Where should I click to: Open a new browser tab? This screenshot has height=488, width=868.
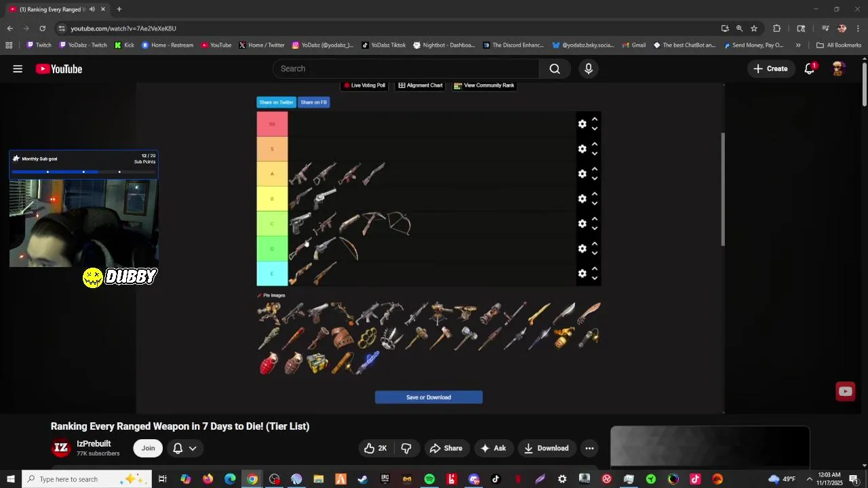119,9
